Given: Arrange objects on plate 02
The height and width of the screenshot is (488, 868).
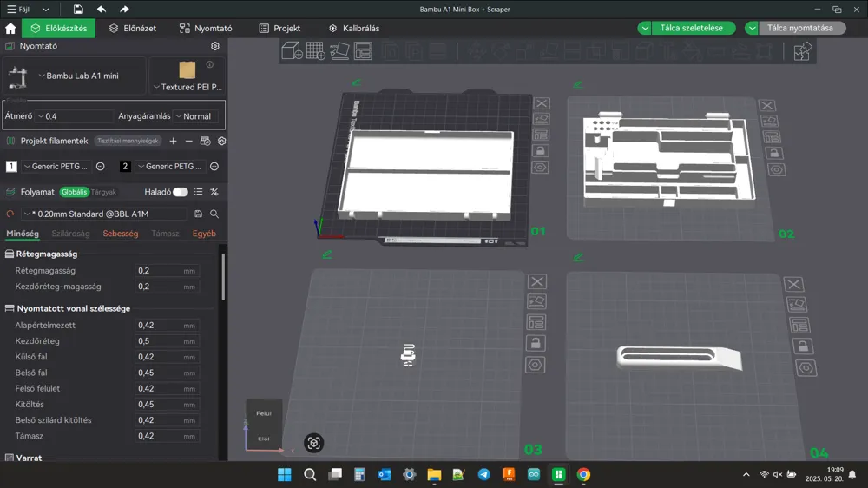Looking at the screenshot, I should tap(772, 137).
